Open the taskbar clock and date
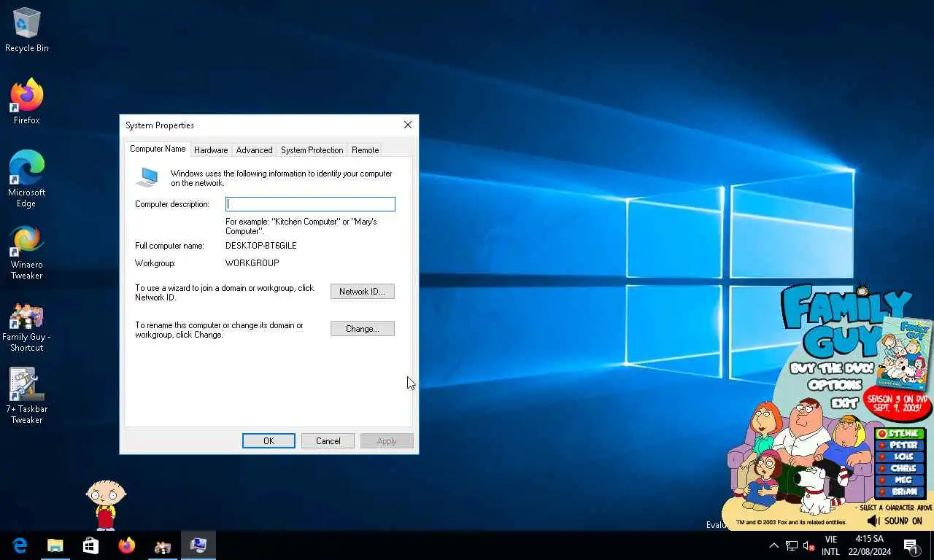Screen dimensions: 934x560 click(869, 545)
